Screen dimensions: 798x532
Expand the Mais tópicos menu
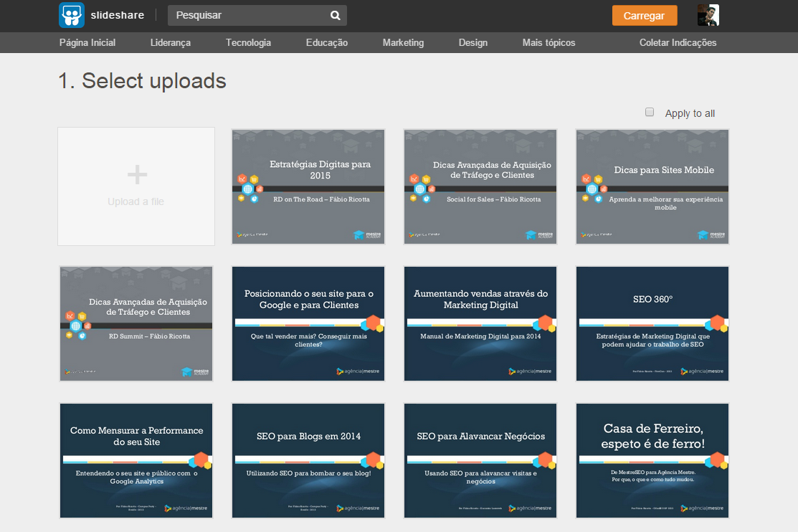click(x=548, y=42)
